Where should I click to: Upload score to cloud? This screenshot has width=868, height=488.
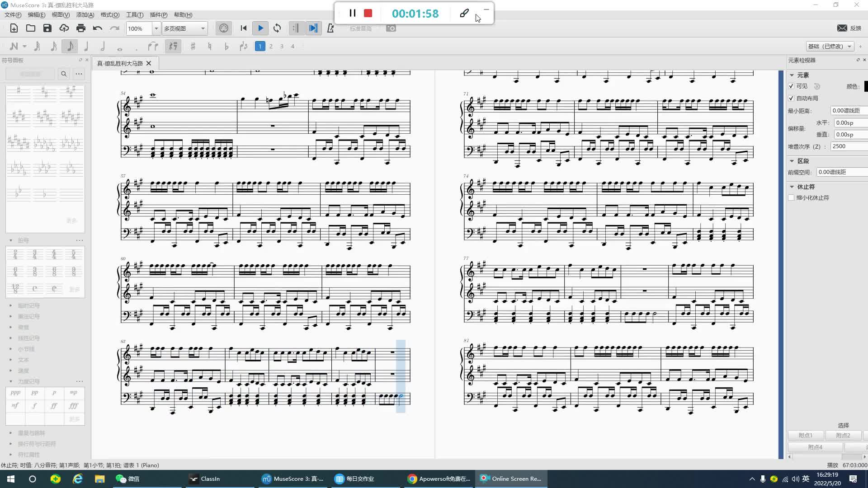[x=64, y=28]
